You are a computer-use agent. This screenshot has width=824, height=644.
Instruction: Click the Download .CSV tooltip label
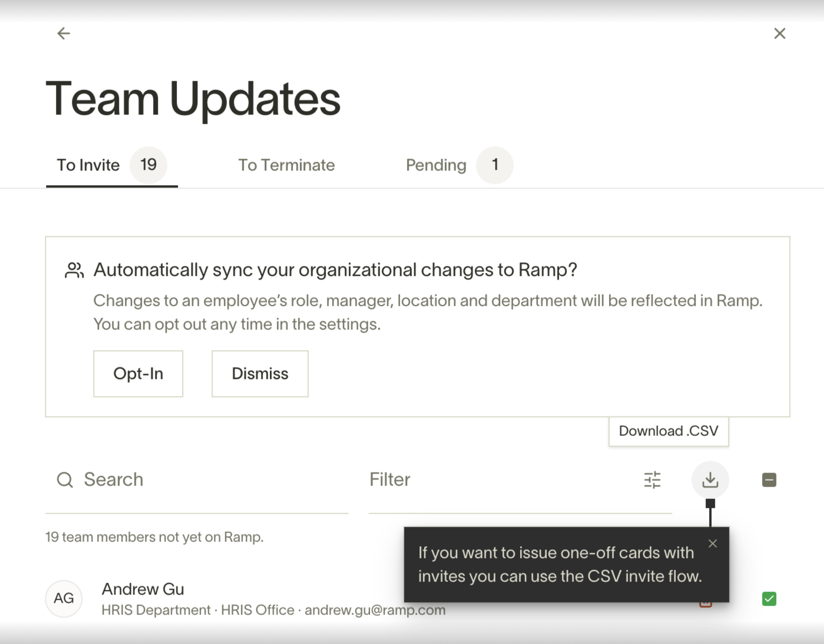[x=668, y=431]
